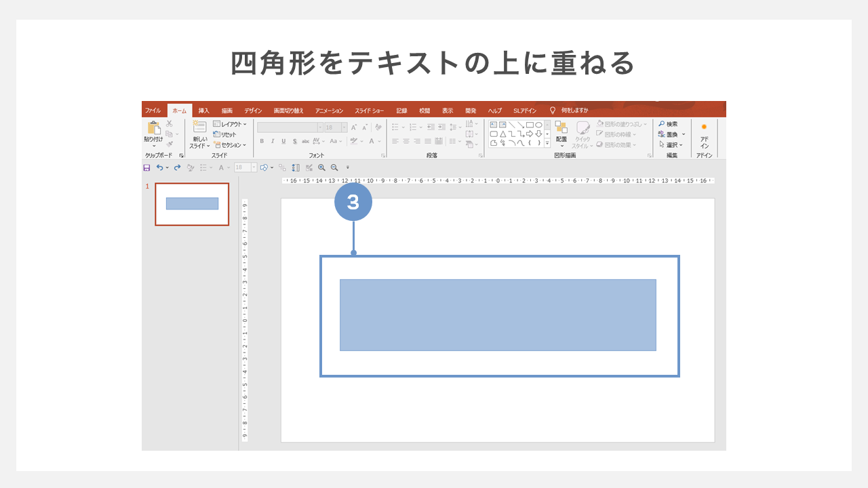Select the Isosceles Triangle shape
The image size is (868, 488).
(x=502, y=134)
